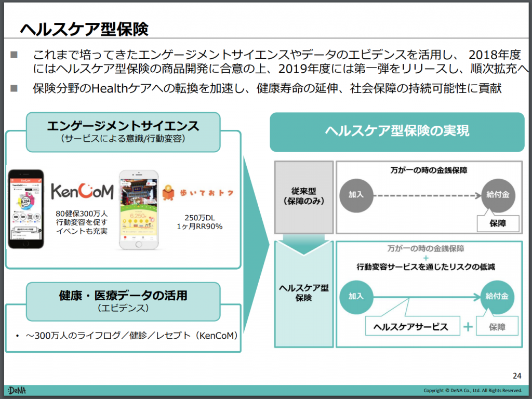This screenshot has height=399, width=532.
Task: Click the text イベントも充実
Action: click(82, 231)
